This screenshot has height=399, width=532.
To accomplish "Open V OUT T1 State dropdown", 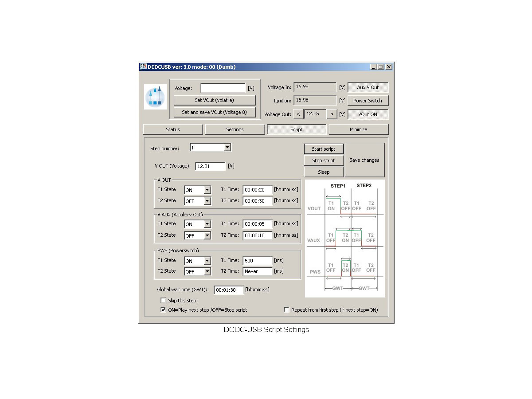I will pos(207,190).
